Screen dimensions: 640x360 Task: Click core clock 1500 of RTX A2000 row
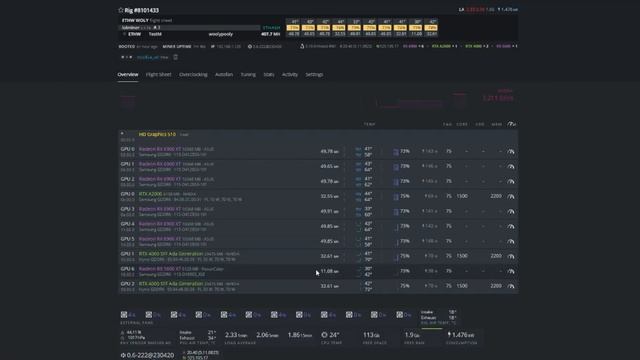pyautogui.click(x=462, y=196)
